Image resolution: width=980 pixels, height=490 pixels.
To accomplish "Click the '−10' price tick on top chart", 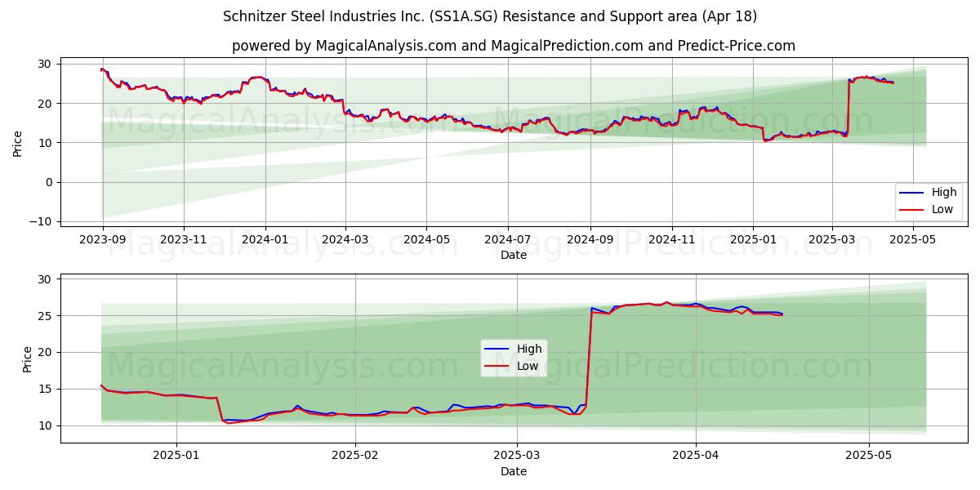I will tap(41, 221).
